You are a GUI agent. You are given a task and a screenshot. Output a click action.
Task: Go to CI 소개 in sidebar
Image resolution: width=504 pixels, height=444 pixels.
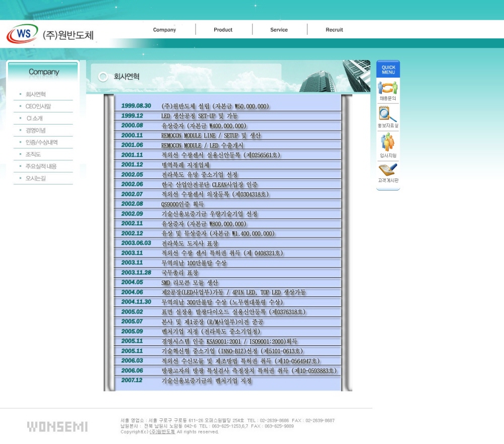[35, 118]
